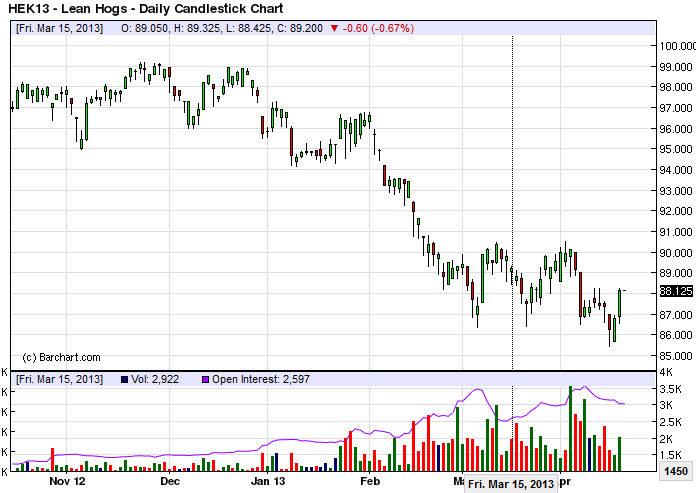The width and height of the screenshot is (696, 493).
Task: Click the '100.000' price axis label
Action: pos(678,46)
